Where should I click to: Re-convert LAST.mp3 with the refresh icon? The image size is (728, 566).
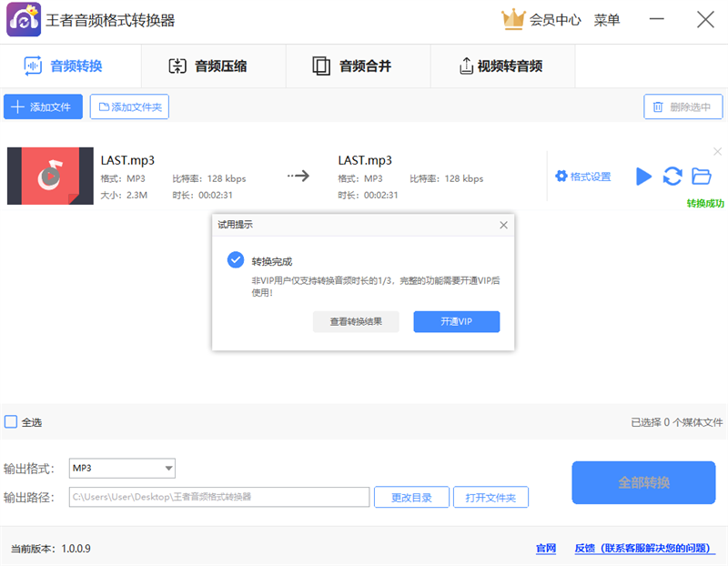click(x=672, y=177)
